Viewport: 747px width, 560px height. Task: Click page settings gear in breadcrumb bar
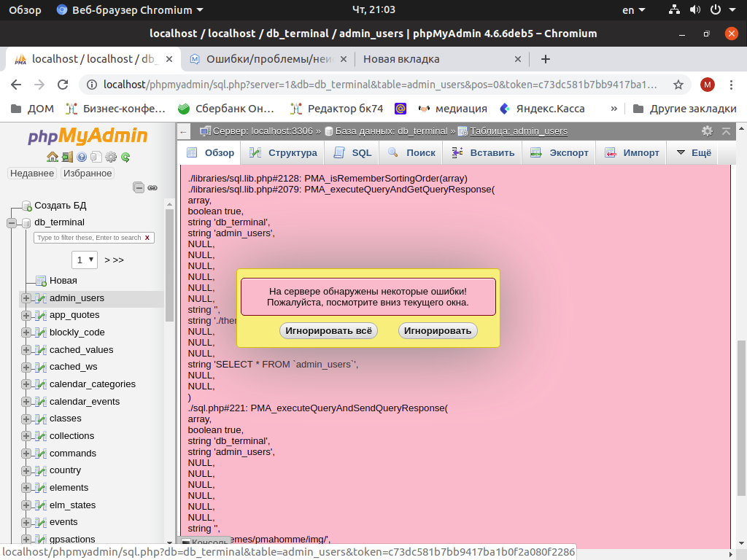point(707,131)
